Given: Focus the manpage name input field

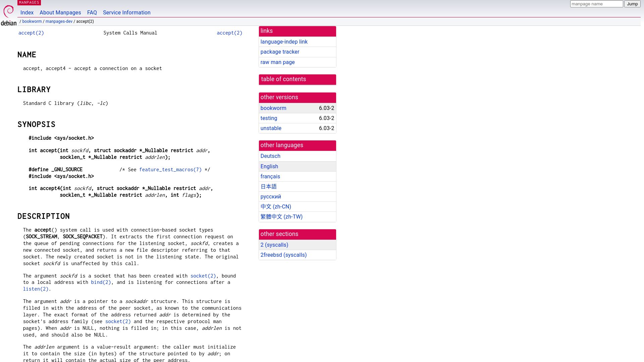Looking at the screenshot, I should (596, 4).
